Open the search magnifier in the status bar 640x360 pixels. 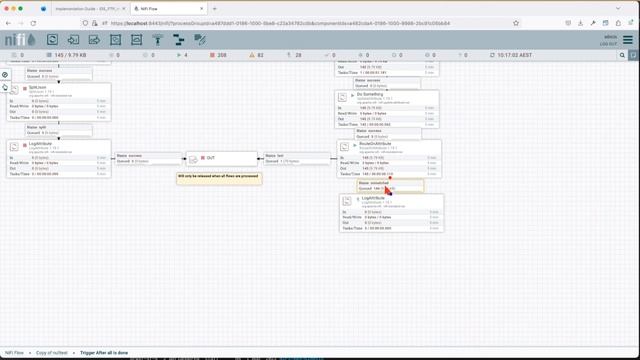(x=622, y=55)
